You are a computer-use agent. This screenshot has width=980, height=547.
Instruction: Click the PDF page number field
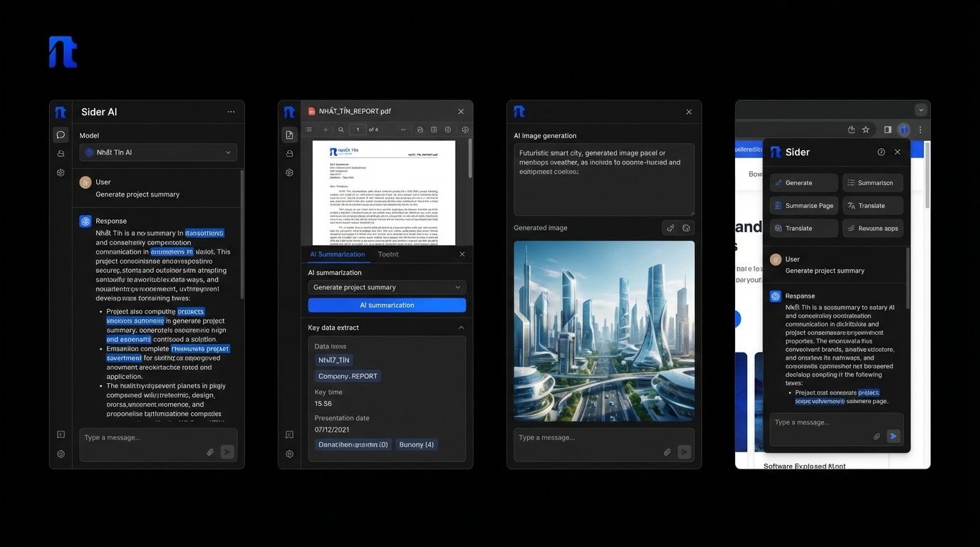pos(358,130)
